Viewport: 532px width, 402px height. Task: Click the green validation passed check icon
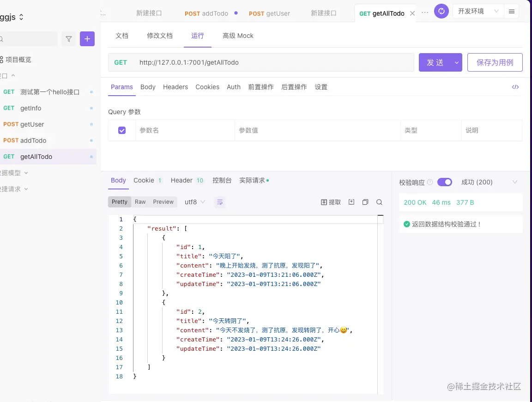tap(407, 224)
